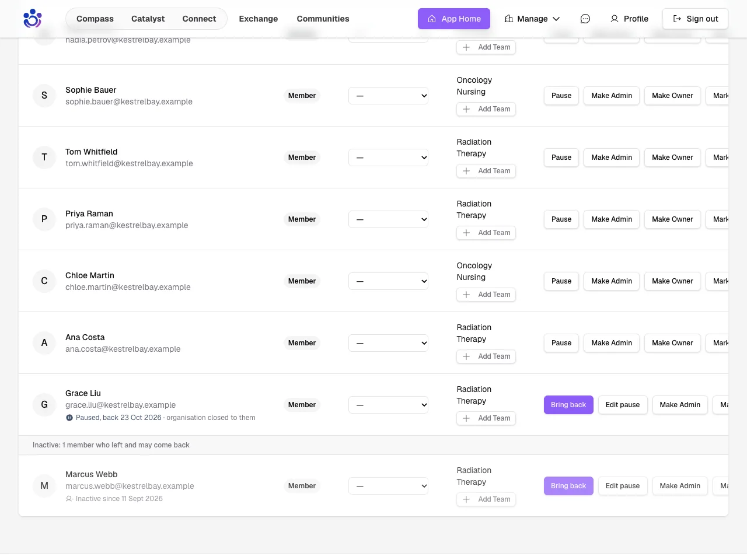Click Marcus Webb's avatar letter M
747x560 pixels.
point(44,486)
